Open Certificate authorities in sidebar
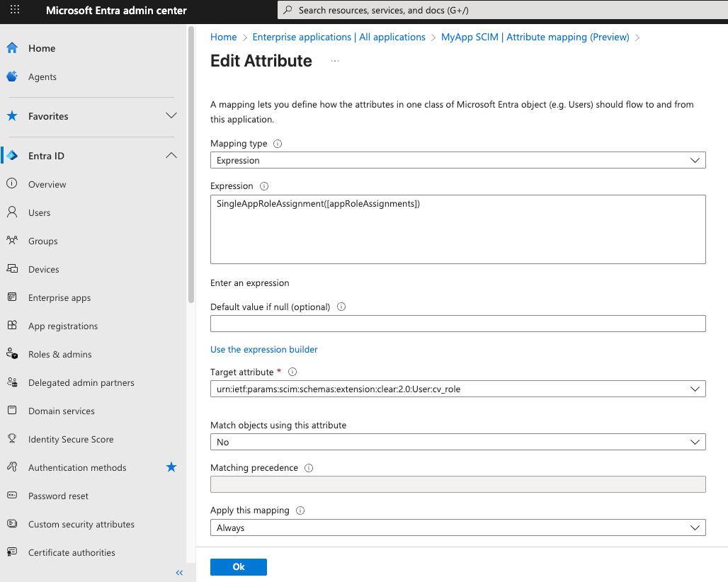The height and width of the screenshot is (582, 728). coord(72,552)
